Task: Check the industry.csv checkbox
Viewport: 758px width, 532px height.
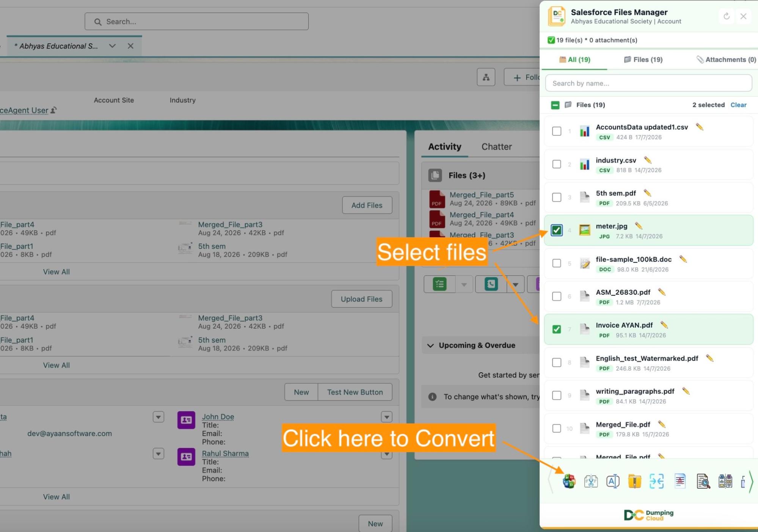Action: tap(557, 164)
